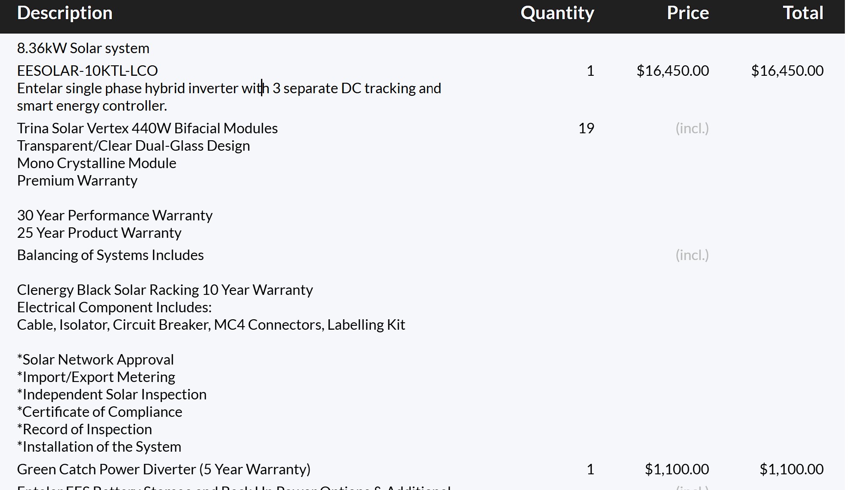Click the $16,450.00 price value
868x490 pixels.
[672, 71]
